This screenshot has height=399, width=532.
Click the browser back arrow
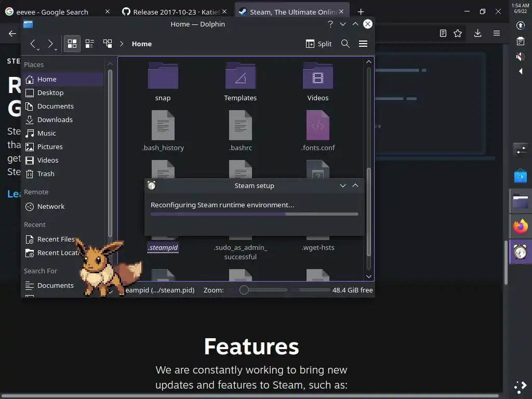[12, 33]
